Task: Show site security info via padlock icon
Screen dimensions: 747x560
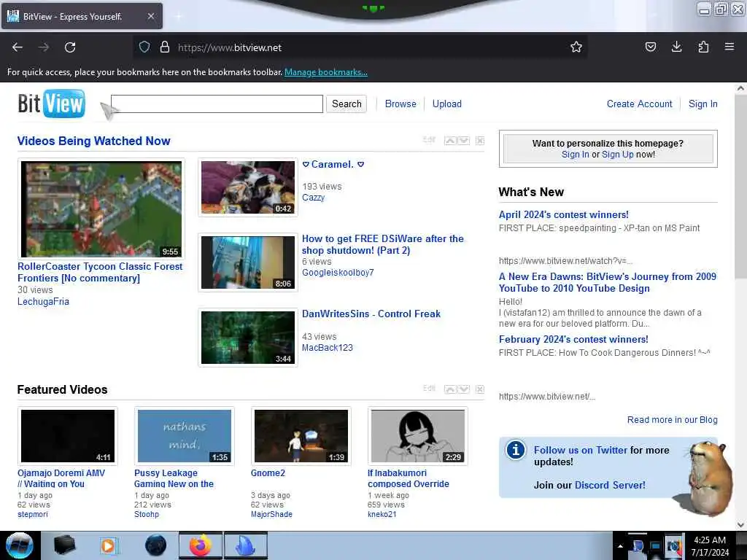Action: click(x=165, y=47)
